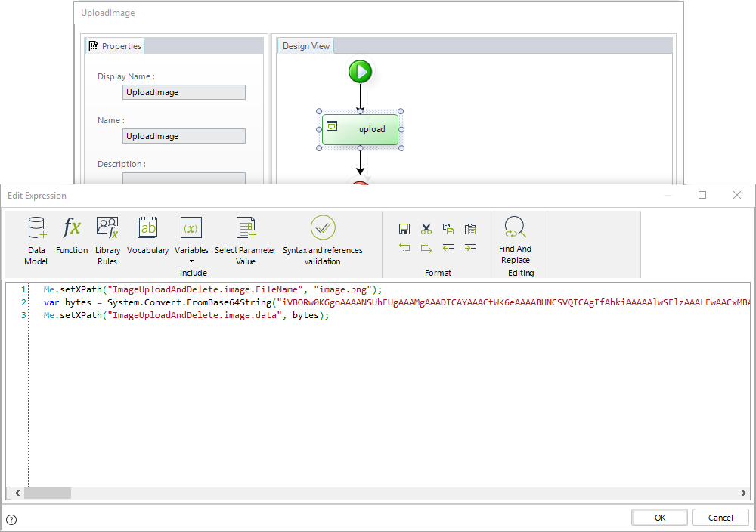This screenshot has width=756, height=532.
Task: Edit the Name field in Properties
Action: pos(184,136)
